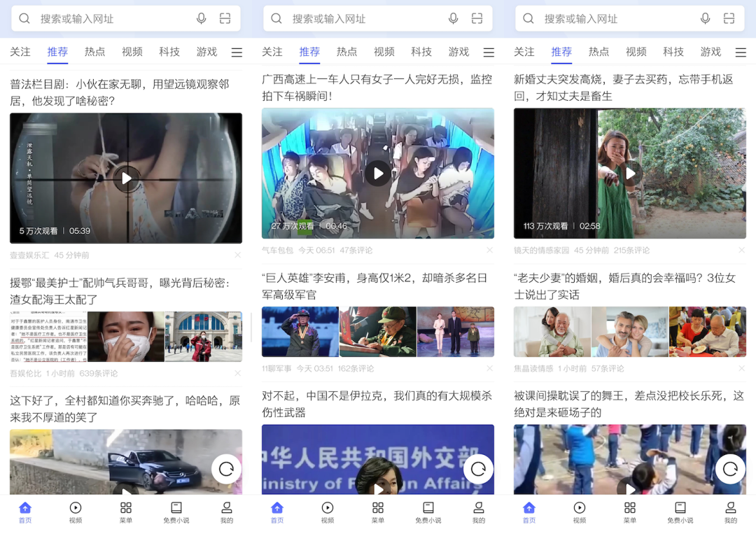Open 免费小说 book icon on the left screen

tap(176, 507)
